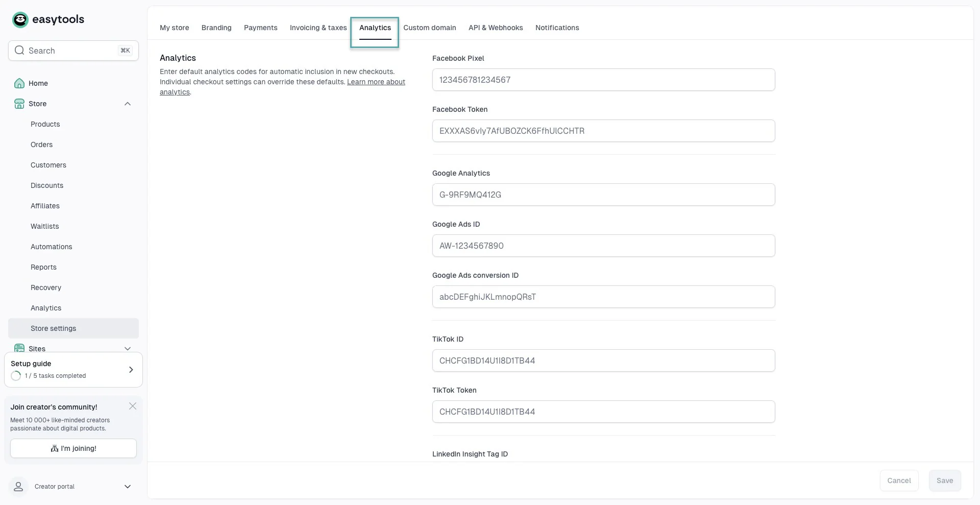Select the Analytics tab
The width and height of the screenshot is (980, 505).
(375, 28)
